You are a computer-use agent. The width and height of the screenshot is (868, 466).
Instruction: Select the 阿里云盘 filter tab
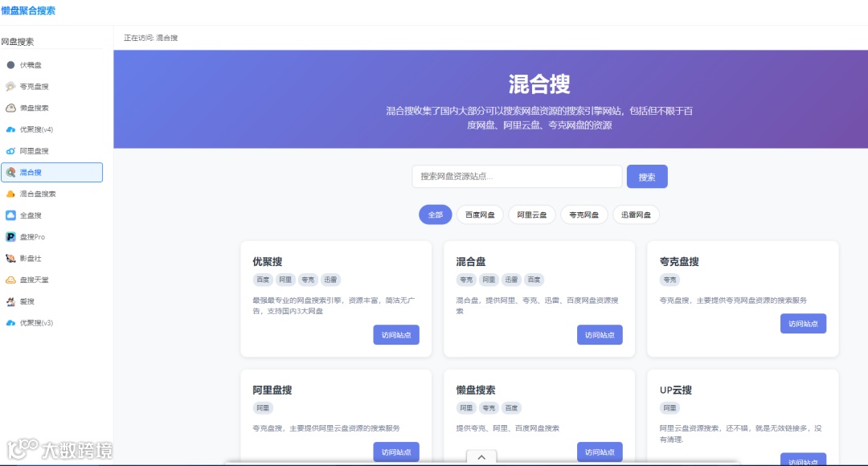532,215
